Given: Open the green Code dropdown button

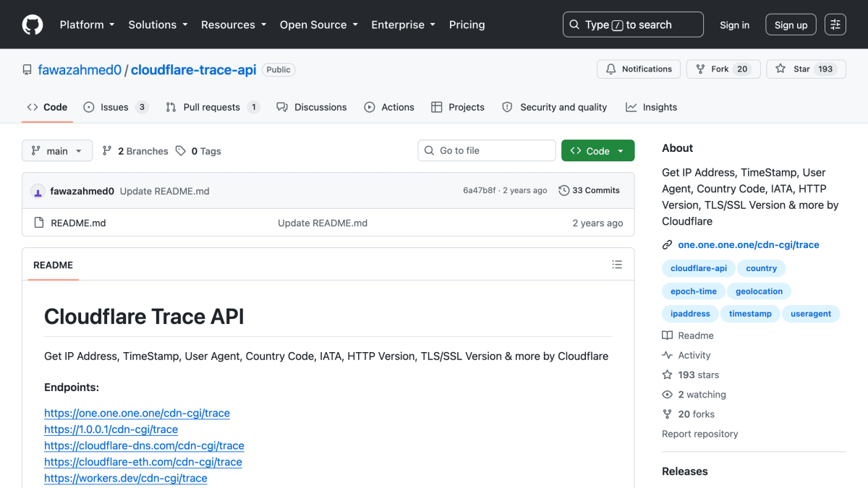Looking at the screenshot, I should [x=597, y=150].
